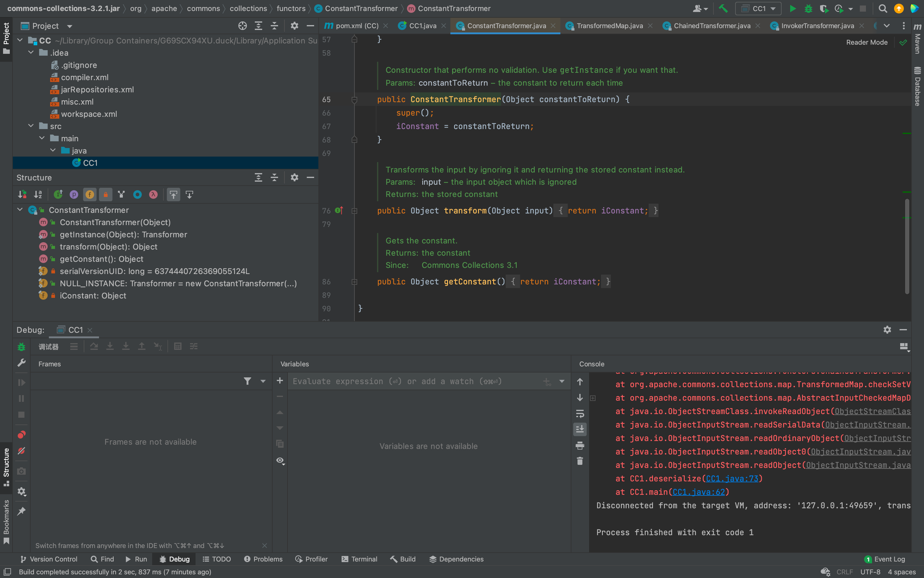Toggle sort by visibility in Structure
This screenshot has width=924, height=578.
[x=22, y=195]
